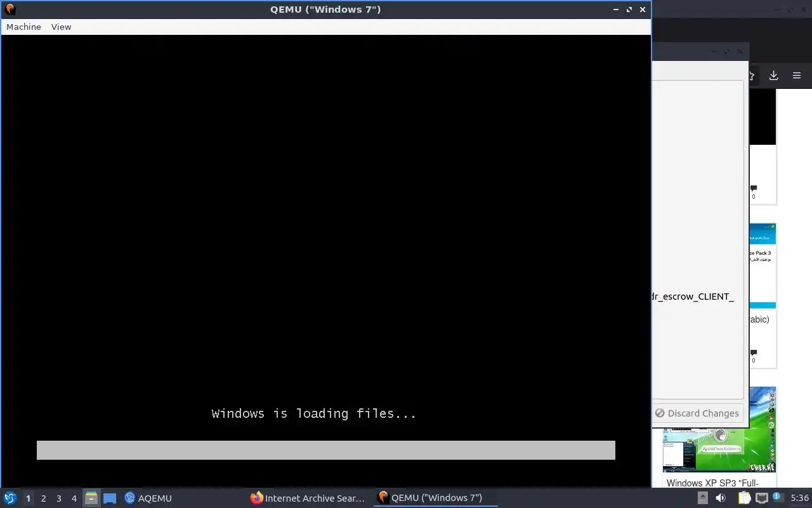Open the volume speaker tray icon
This screenshot has width=812, height=508.
tap(720, 498)
